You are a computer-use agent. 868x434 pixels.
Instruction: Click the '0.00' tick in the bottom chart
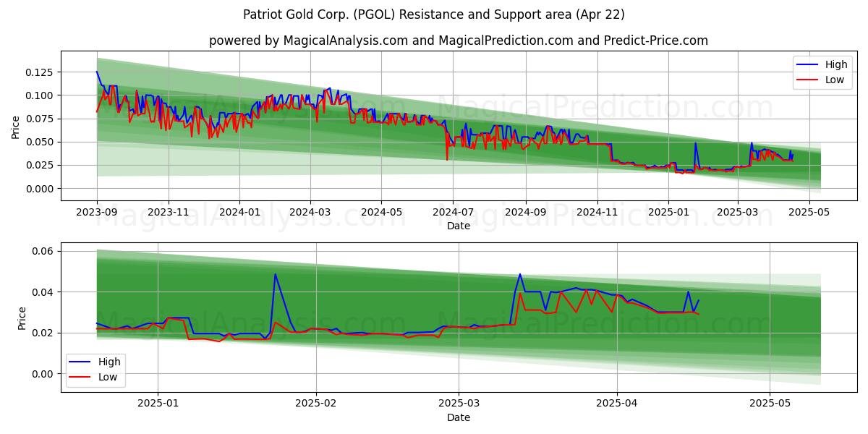pos(43,374)
